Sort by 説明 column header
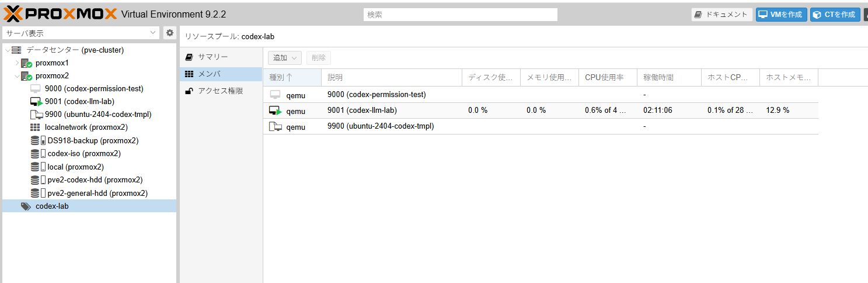This screenshot has height=283, width=868. pyautogui.click(x=392, y=77)
